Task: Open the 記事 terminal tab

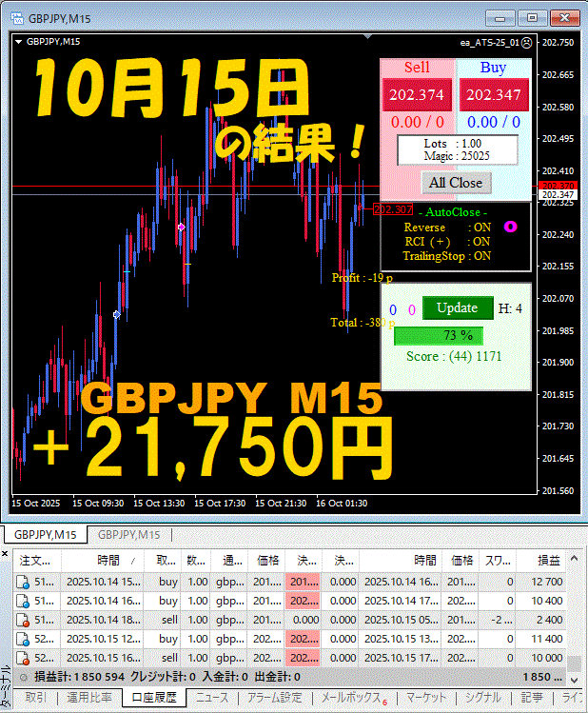Action: point(532,698)
